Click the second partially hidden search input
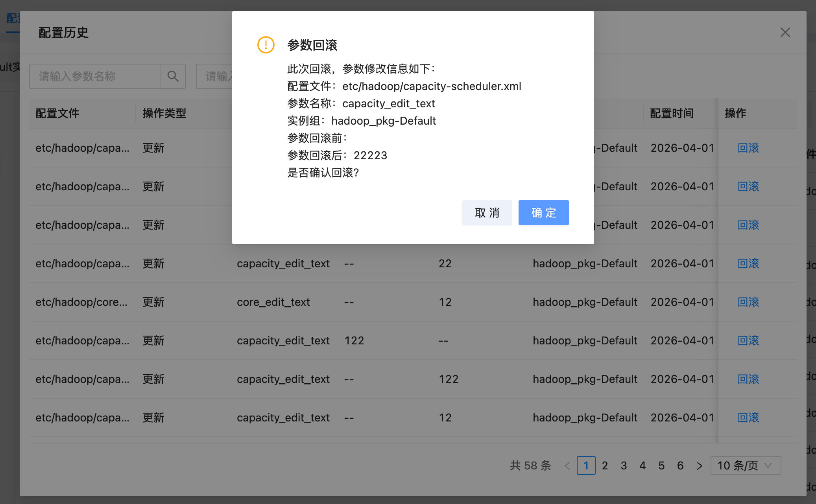Screen dimensions: 816x504 (x=214, y=76)
